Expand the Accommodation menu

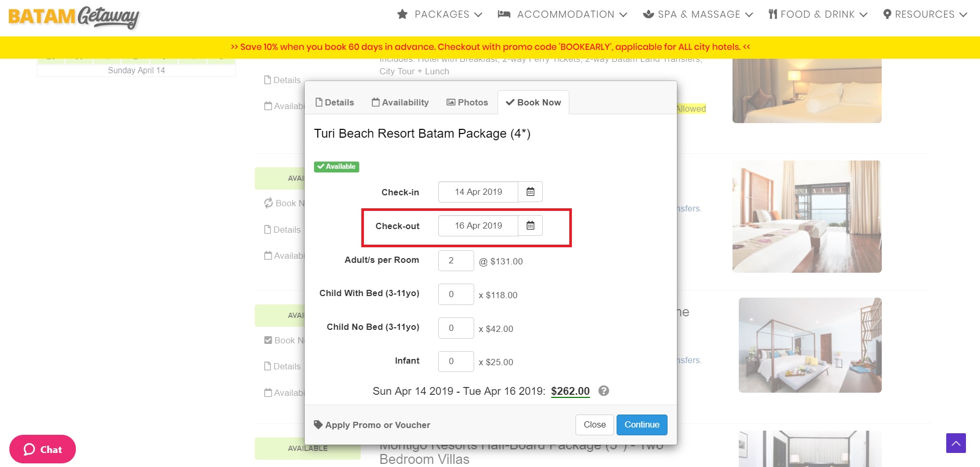pyautogui.click(x=562, y=15)
